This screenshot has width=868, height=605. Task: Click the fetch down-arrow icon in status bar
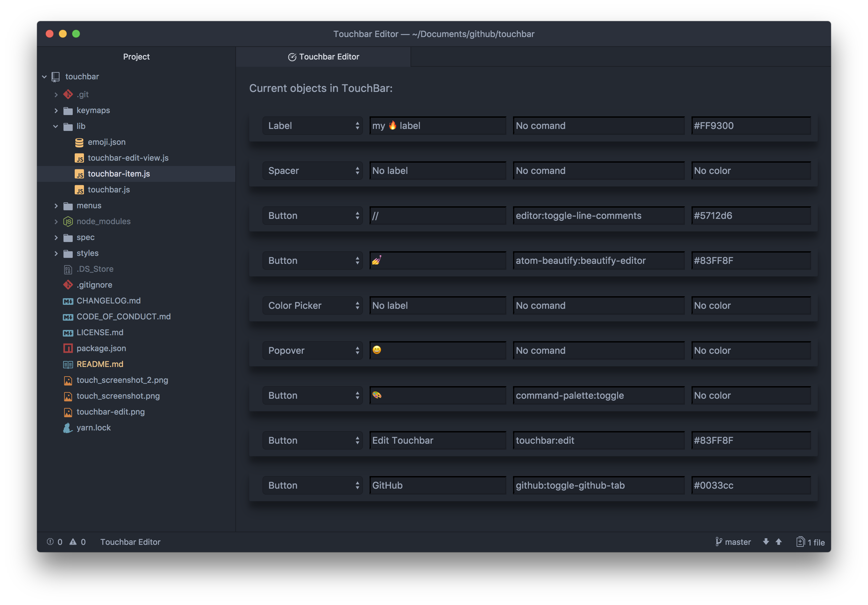tap(766, 542)
